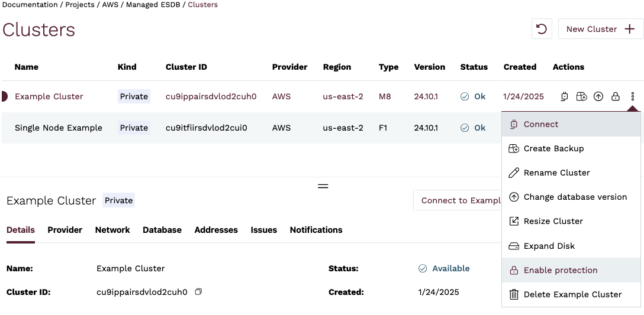Select Rename Cluster menu entry
The height and width of the screenshot is (315, 644).
point(556,173)
